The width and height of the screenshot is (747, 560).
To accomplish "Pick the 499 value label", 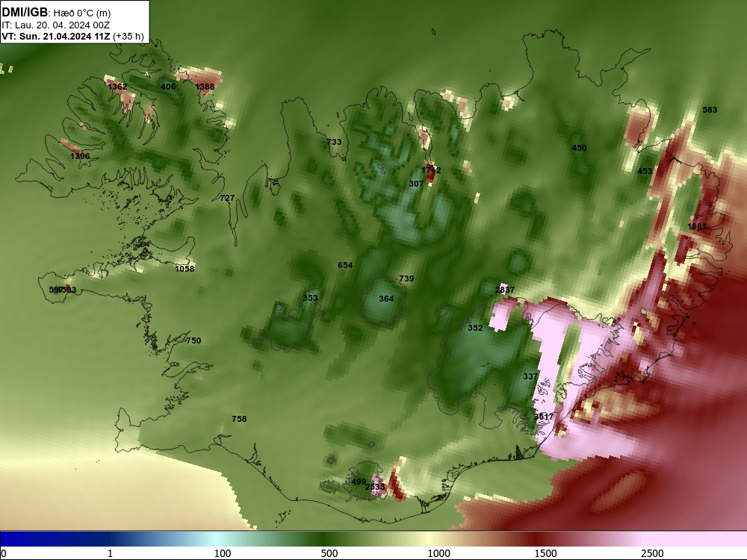I will click(359, 482).
